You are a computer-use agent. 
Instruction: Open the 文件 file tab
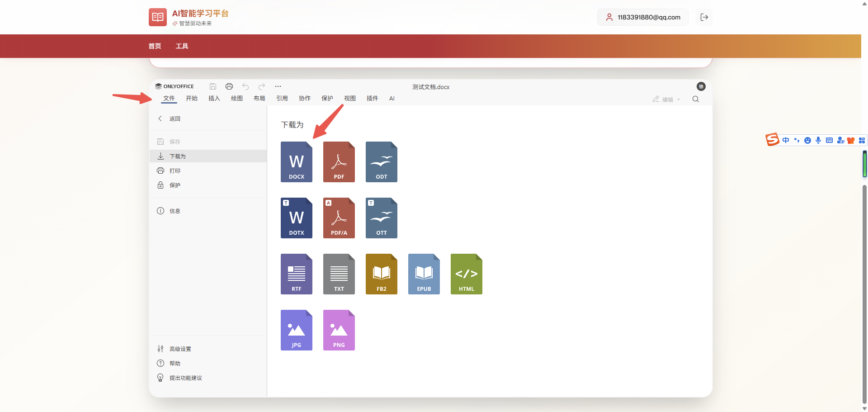point(169,99)
